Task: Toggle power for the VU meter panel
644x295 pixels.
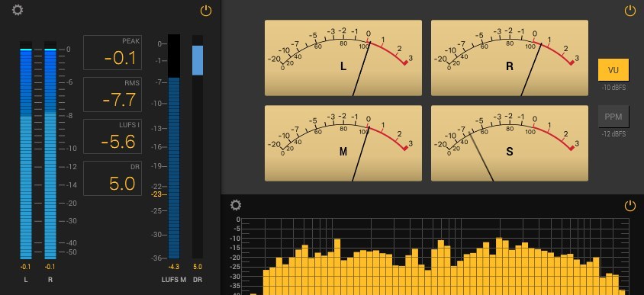Action: point(630,11)
